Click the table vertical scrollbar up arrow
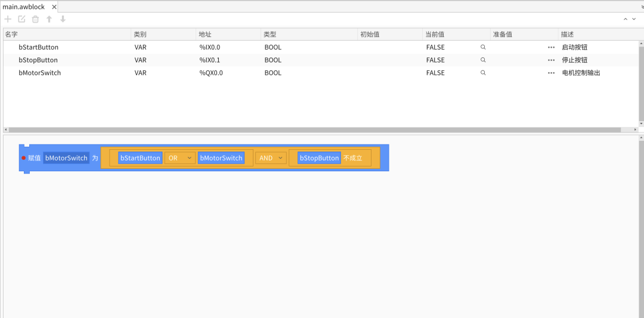 [642, 43]
